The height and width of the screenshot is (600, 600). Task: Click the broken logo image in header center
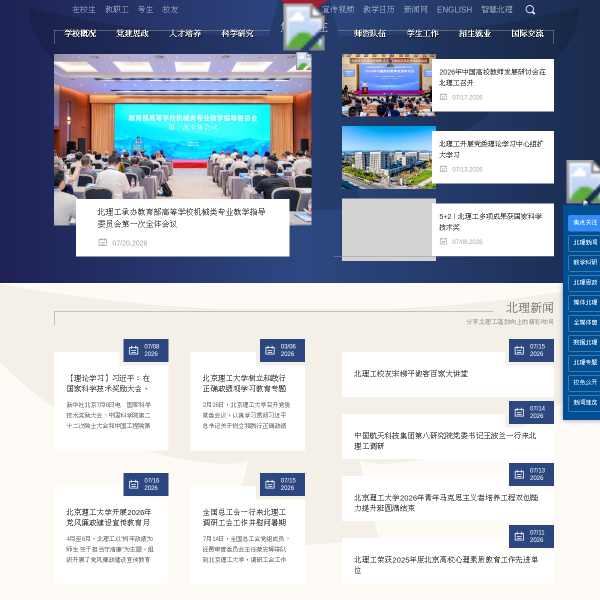(304, 27)
